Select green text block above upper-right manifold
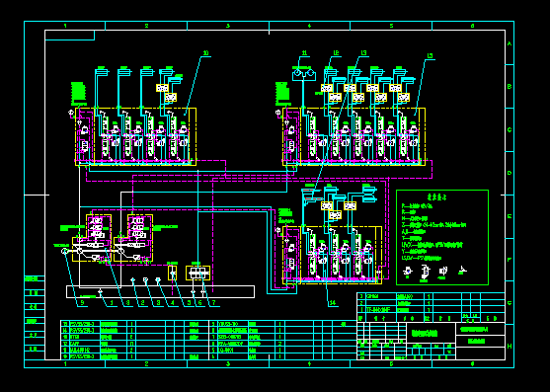 [282, 93]
